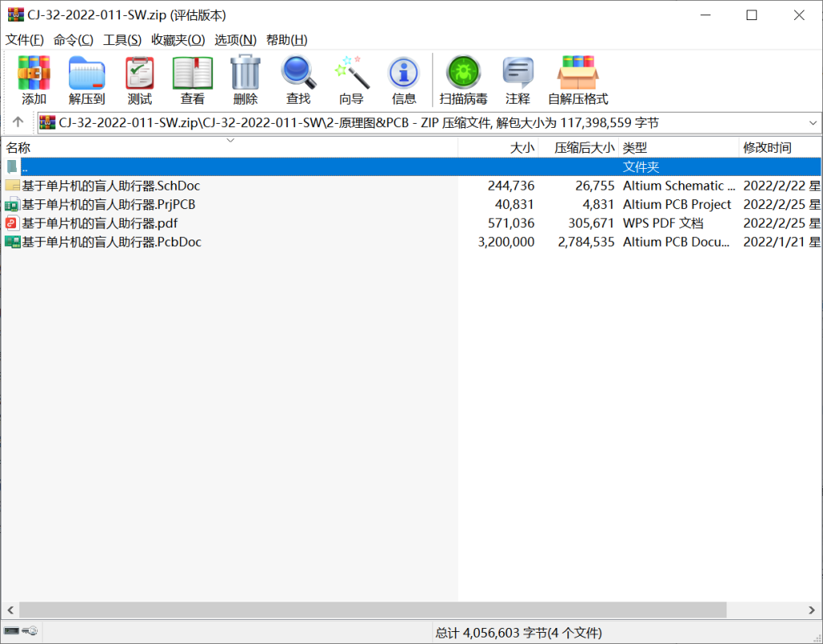The height and width of the screenshot is (644, 823).
Task: Open the 收藏夹(O) menu
Action: (x=178, y=39)
